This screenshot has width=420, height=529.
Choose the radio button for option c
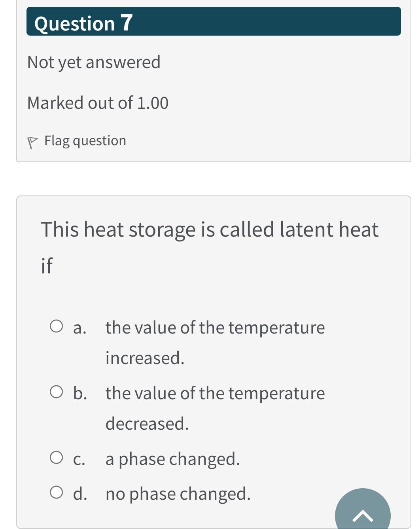tap(56, 458)
